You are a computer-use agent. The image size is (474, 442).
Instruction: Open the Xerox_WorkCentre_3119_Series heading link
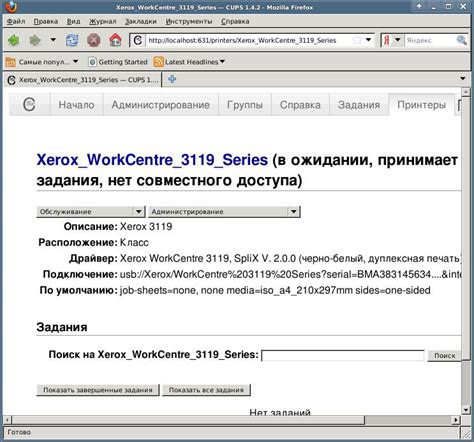(x=152, y=160)
